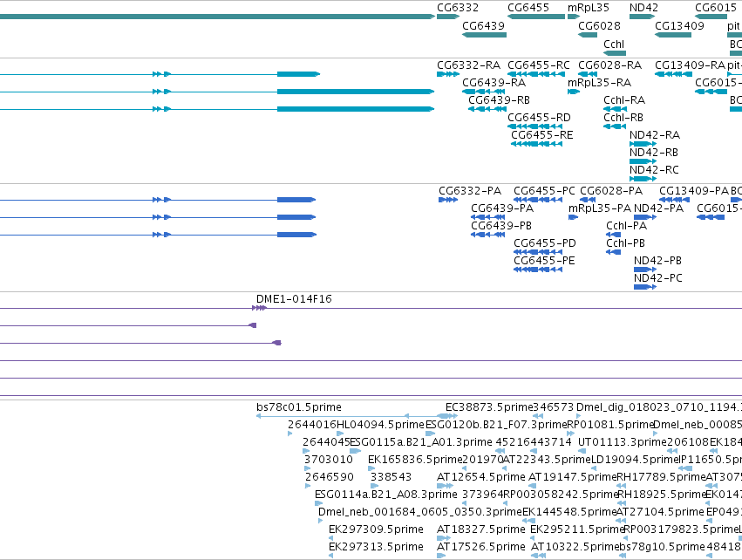742x560 pixels.
Task: Click EST Dmel_neb_001684_0605_0350.3prime marker
Action: click(x=321, y=521)
